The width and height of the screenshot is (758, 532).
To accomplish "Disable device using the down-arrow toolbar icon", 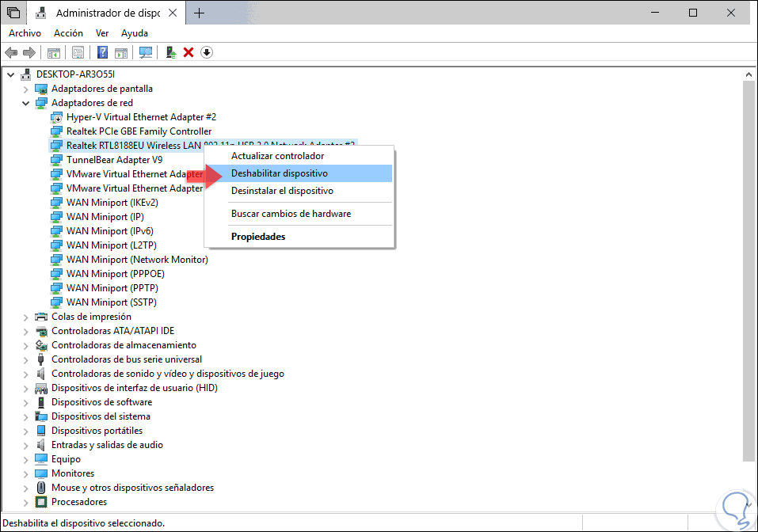I will pyautogui.click(x=207, y=52).
